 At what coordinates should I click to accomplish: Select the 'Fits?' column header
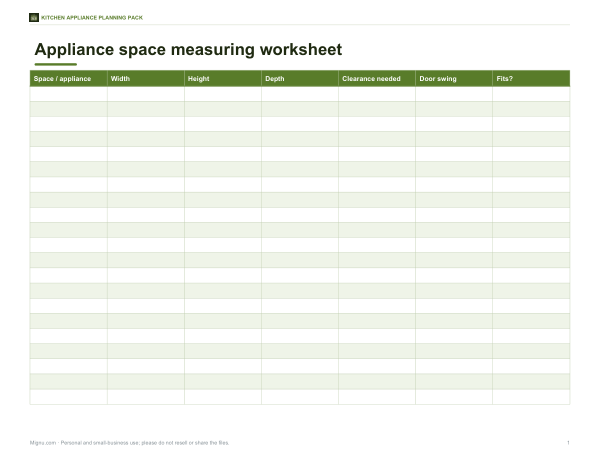[531, 78]
